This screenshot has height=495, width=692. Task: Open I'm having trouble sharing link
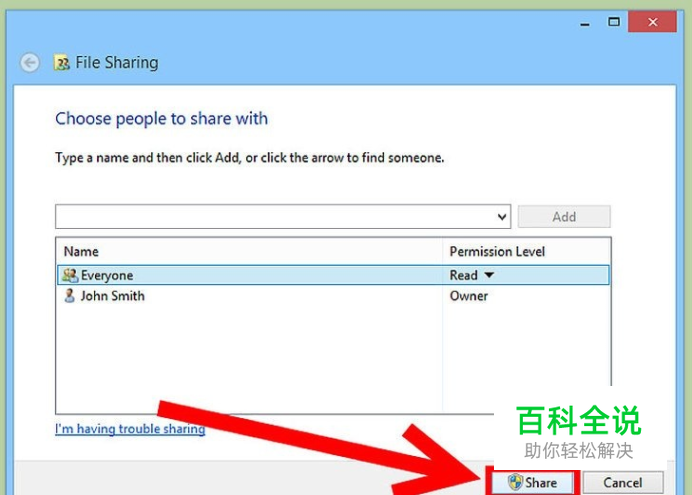tap(130, 429)
